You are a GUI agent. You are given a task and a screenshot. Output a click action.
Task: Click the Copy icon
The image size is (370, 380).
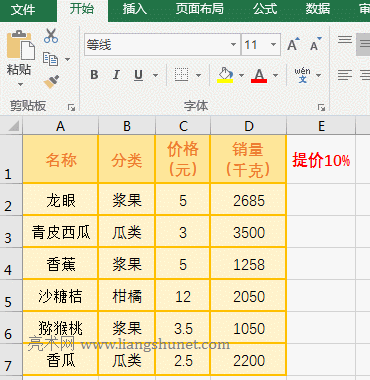click(50, 59)
